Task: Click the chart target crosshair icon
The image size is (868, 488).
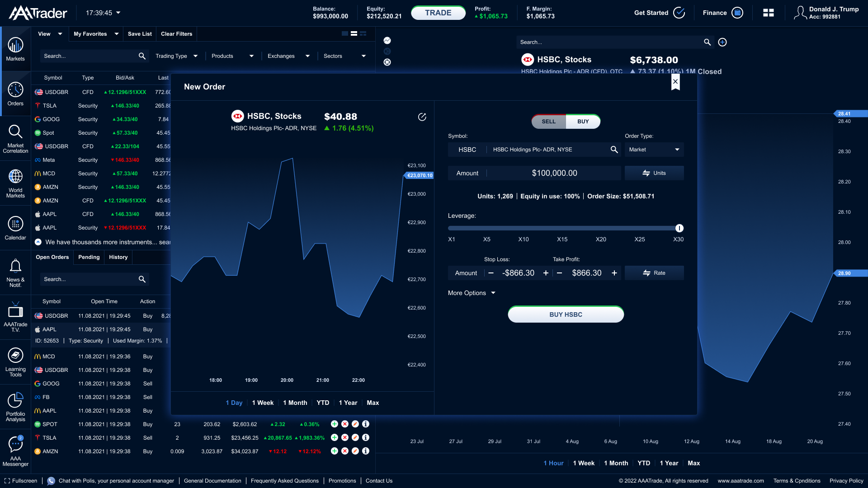Action: pyautogui.click(x=387, y=62)
